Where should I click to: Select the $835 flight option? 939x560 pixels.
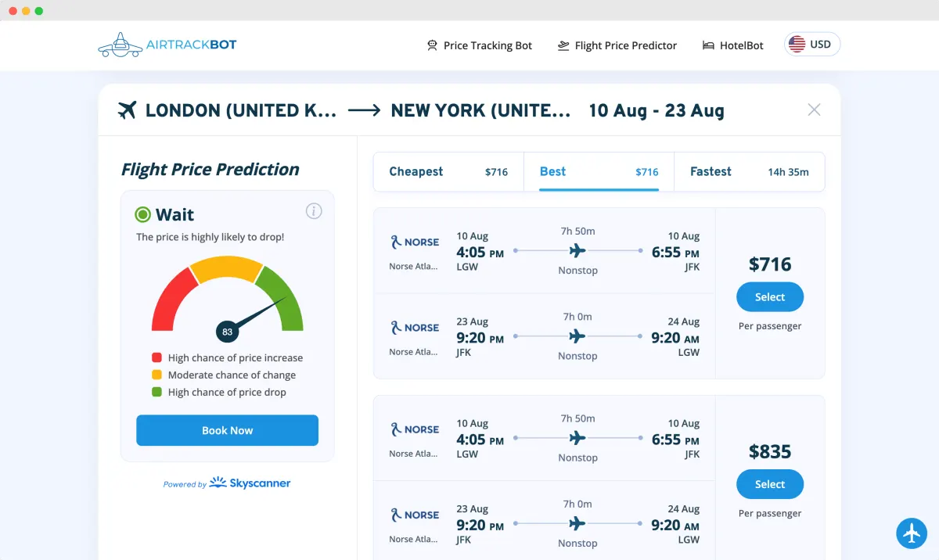click(x=769, y=484)
